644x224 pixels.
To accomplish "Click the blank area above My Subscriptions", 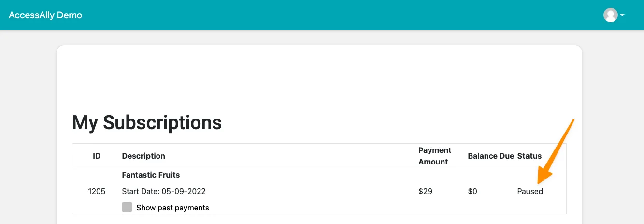I will coord(319,77).
